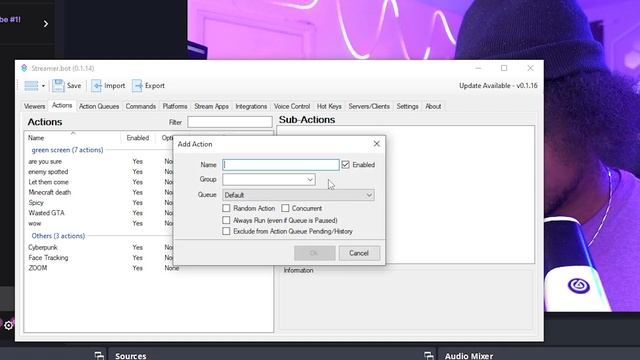Collapse the Others (3 actions) group
This screenshot has height=360, width=640.
point(58,236)
